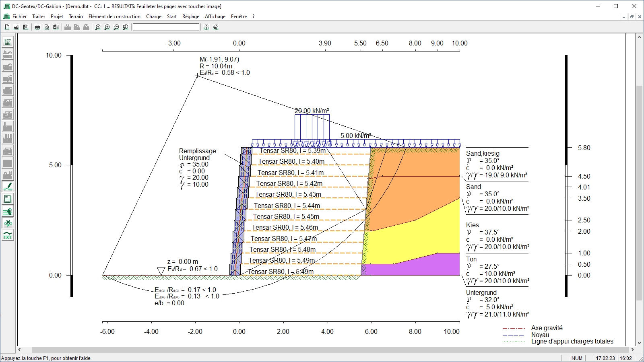Toggle the green pen drawing sidebar tool
Image resolution: width=644 pixels, height=362 pixels.
coord(8,187)
